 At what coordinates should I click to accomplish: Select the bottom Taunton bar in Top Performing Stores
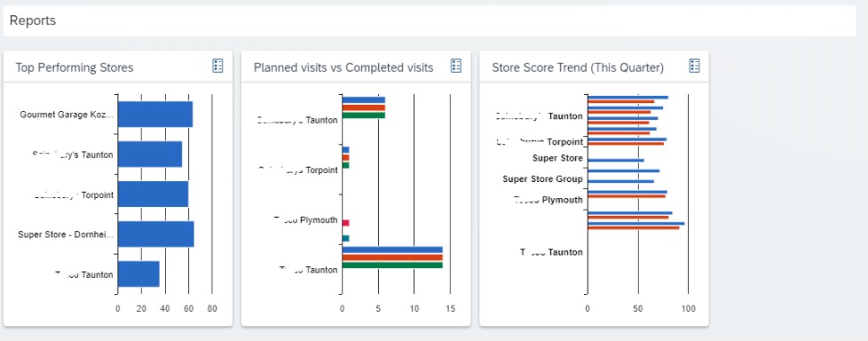coord(138,274)
